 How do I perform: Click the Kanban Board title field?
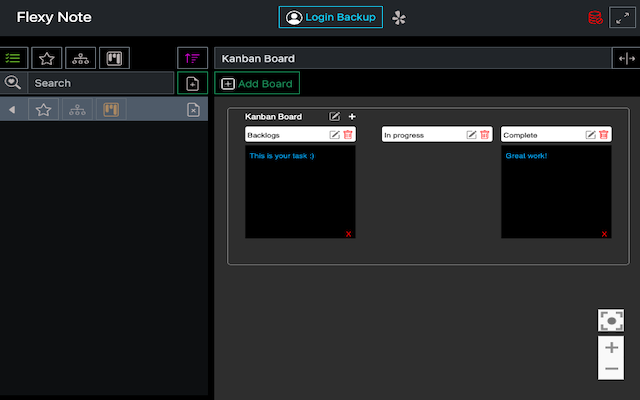click(x=412, y=58)
